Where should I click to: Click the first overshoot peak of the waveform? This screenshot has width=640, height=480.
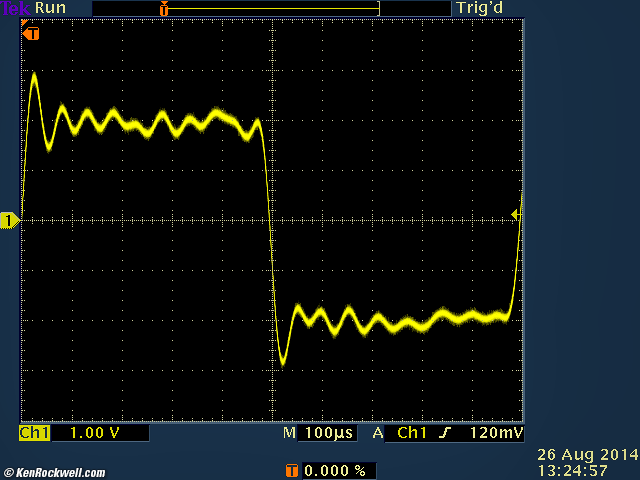[34, 75]
